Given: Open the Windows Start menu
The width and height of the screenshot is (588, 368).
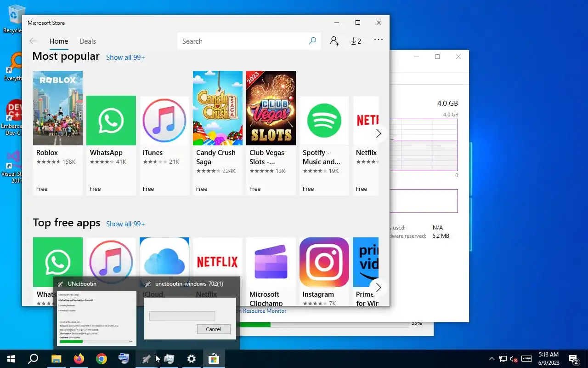Looking at the screenshot, I should 11,359.
